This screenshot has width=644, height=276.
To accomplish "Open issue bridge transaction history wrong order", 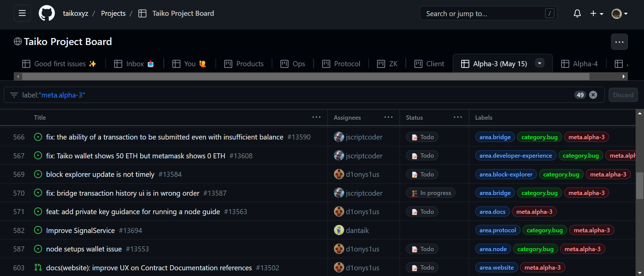I will click(123, 193).
